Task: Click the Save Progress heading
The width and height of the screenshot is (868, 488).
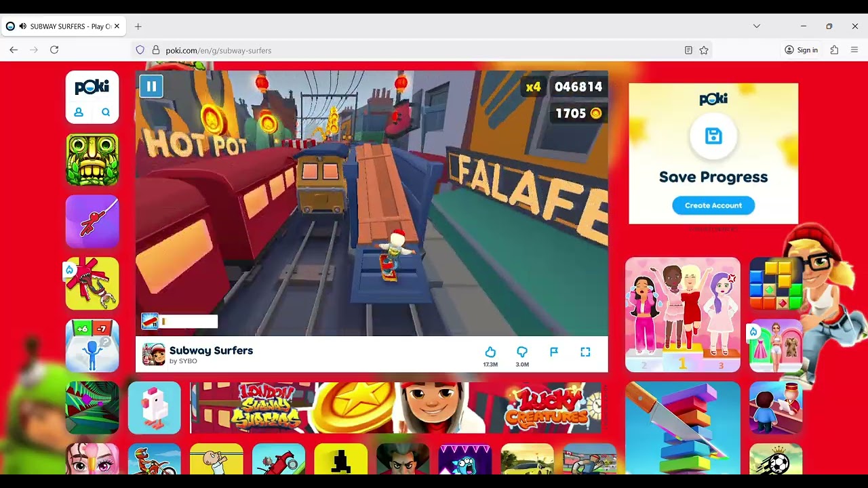Action: tap(713, 177)
